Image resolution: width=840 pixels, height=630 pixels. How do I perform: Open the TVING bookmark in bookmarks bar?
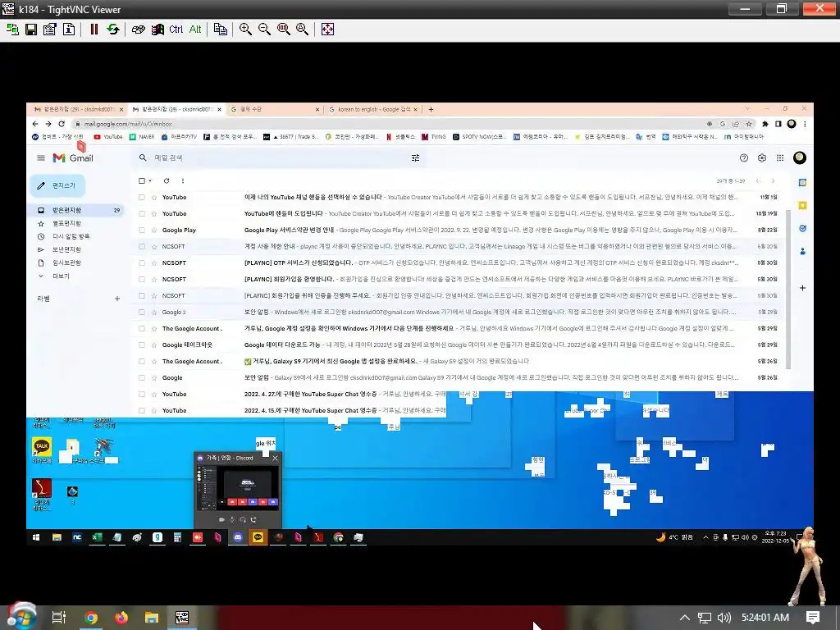433,137
